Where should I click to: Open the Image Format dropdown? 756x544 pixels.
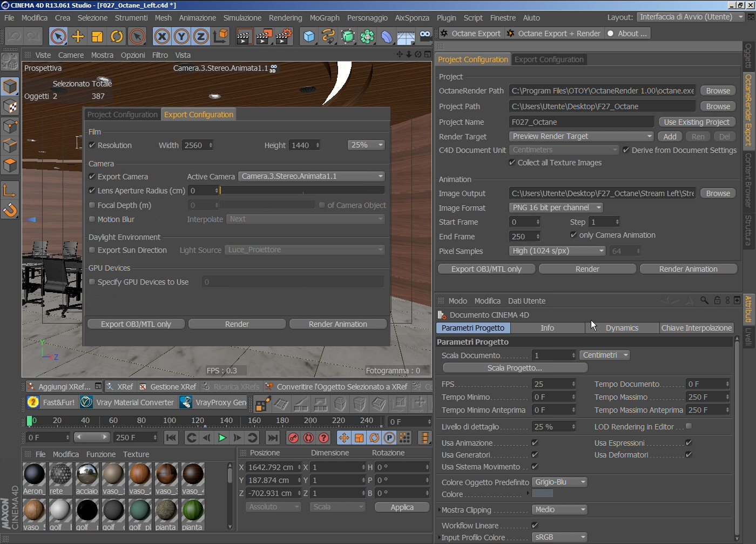pyautogui.click(x=556, y=208)
